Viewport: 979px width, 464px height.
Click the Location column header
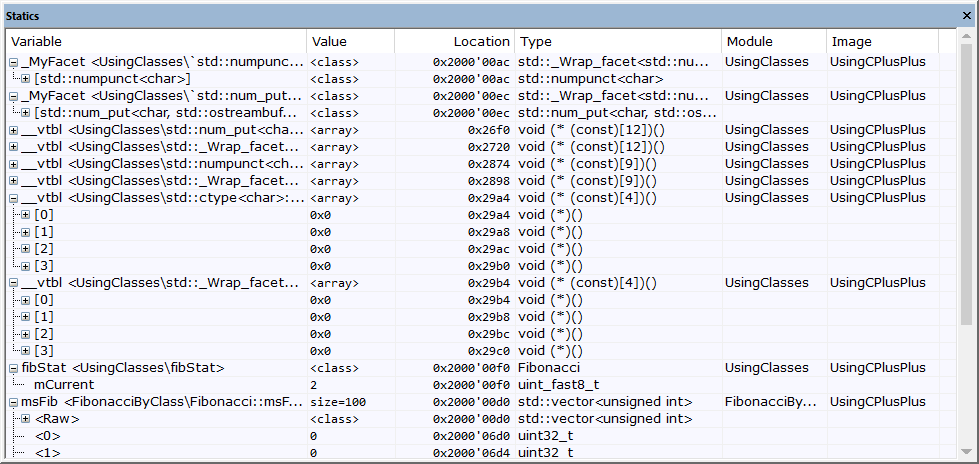pos(455,42)
